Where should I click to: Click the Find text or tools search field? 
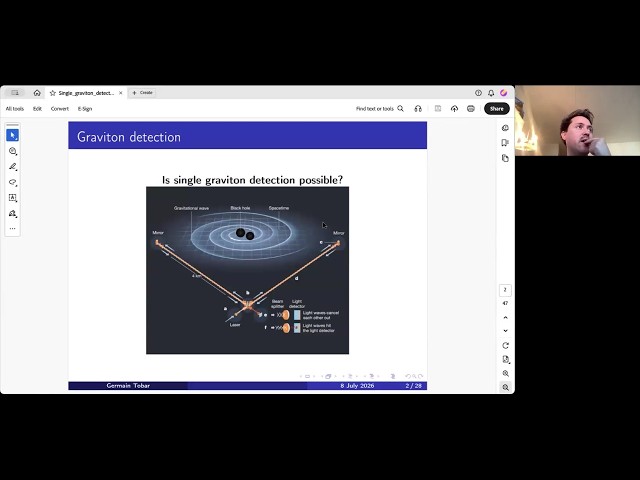[380, 109]
